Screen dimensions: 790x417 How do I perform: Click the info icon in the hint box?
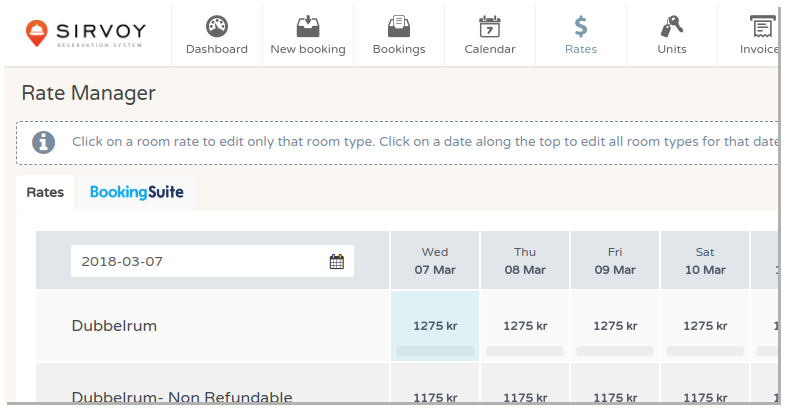point(43,143)
